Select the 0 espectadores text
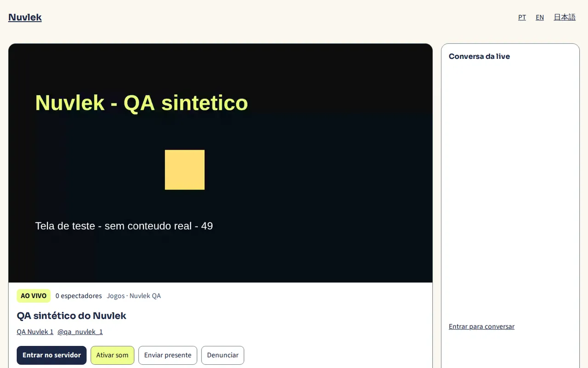 click(79, 296)
